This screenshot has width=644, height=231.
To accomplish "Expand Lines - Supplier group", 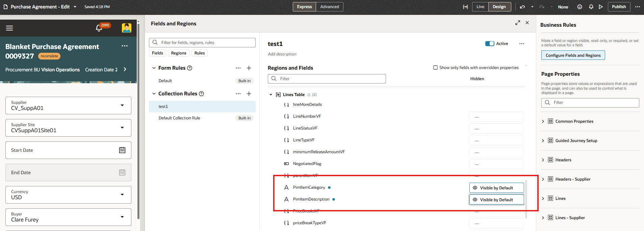I will 543,218.
